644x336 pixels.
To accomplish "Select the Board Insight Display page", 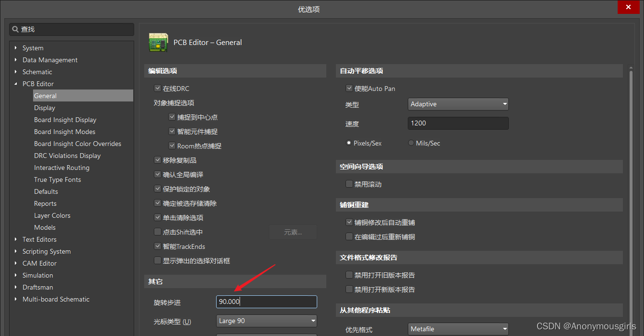I will click(65, 120).
